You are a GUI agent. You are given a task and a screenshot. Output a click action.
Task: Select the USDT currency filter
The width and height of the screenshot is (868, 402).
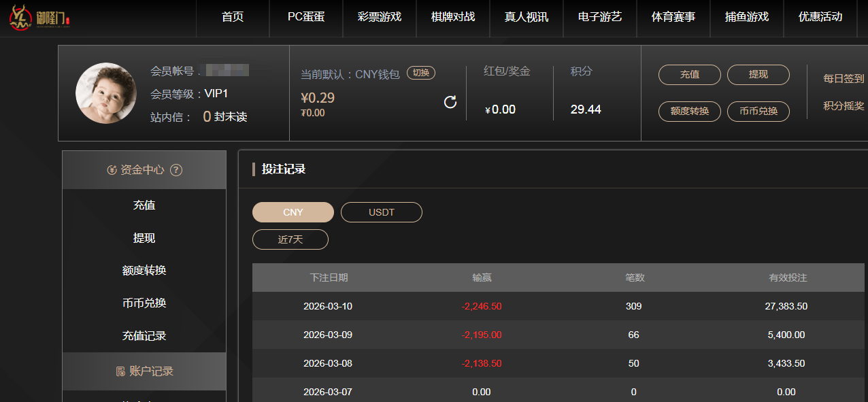coord(381,212)
